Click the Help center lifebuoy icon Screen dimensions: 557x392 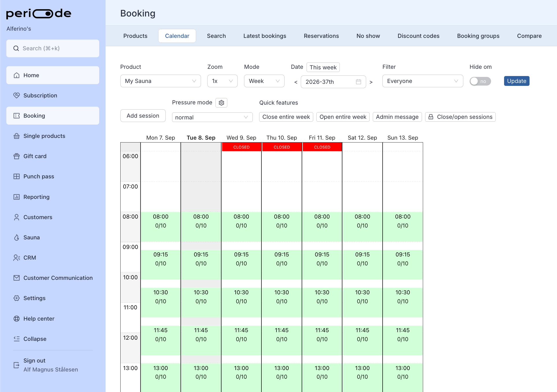[x=17, y=319]
